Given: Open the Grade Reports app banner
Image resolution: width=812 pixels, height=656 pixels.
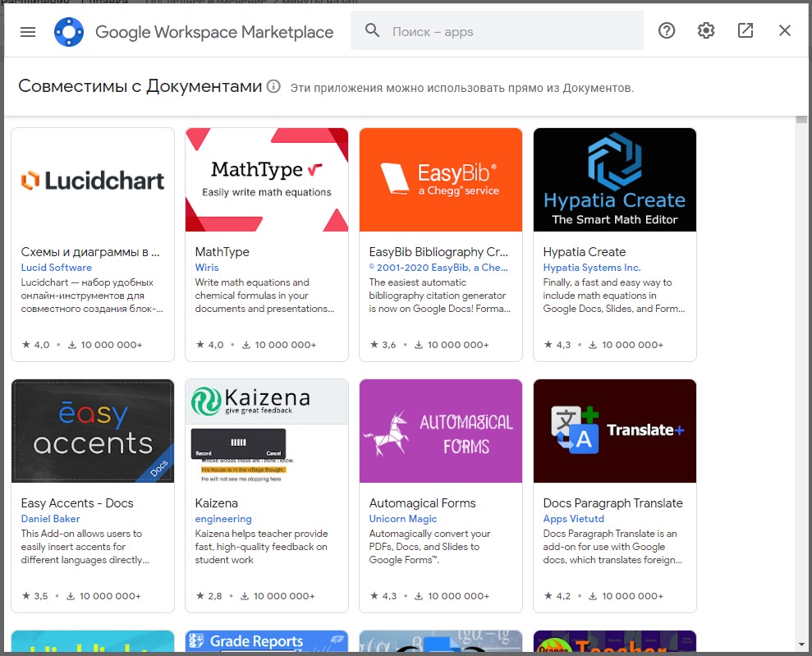Looking at the screenshot, I should pyautogui.click(x=267, y=641).
